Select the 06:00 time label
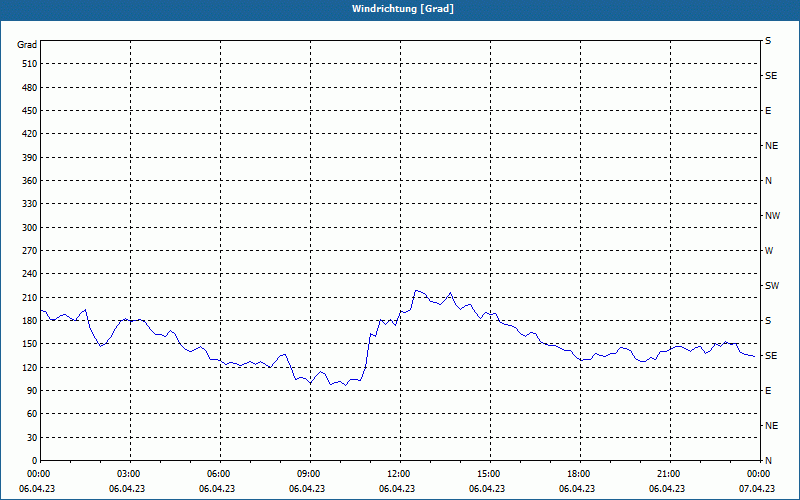800x500 pixels. 217,474
